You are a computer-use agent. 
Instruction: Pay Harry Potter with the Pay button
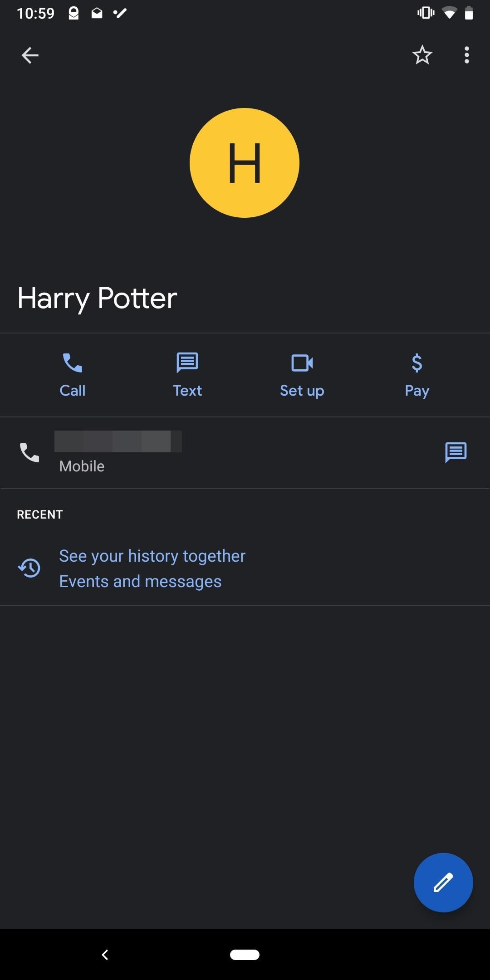click(417, 375)
